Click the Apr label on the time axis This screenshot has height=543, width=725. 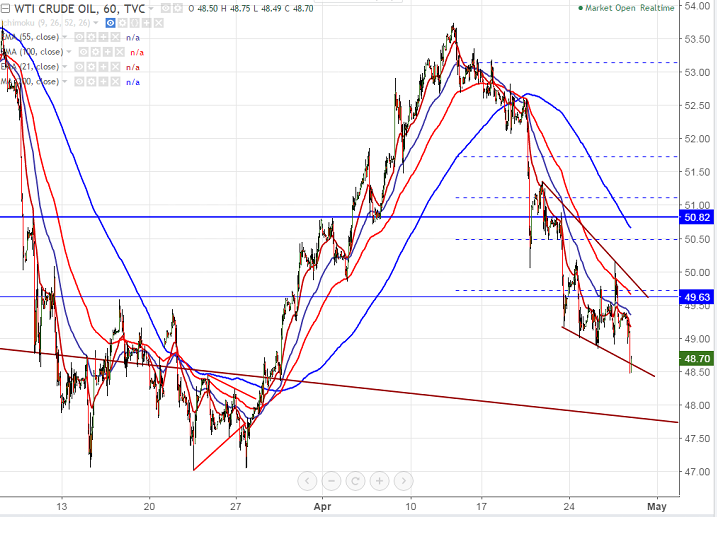click(322, 506)
